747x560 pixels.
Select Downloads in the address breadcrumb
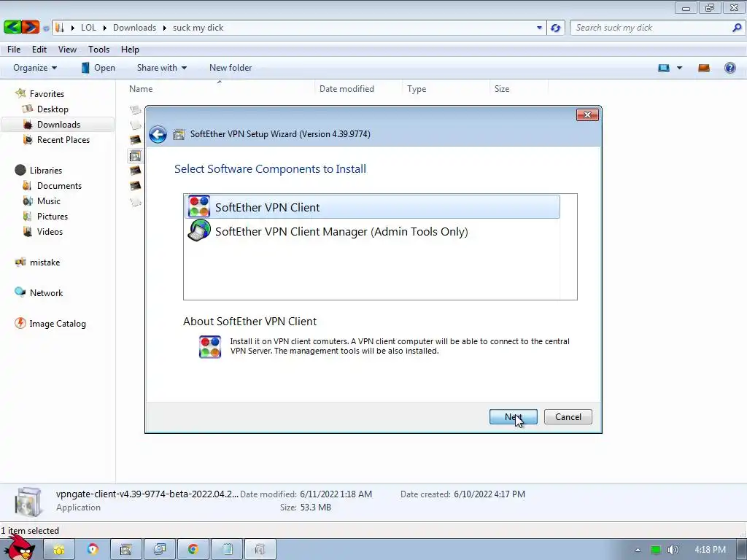[134, 28]
